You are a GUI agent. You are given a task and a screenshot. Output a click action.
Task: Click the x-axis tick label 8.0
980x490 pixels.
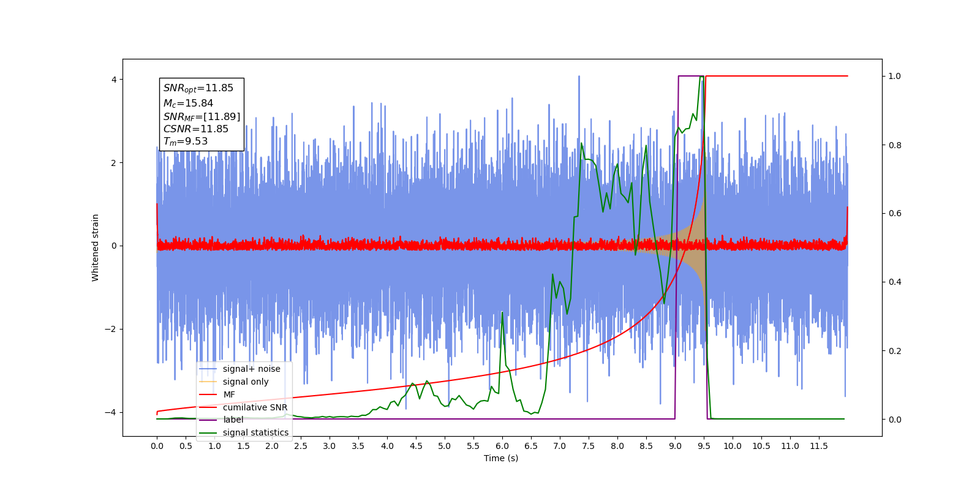(x=617, y=446)
